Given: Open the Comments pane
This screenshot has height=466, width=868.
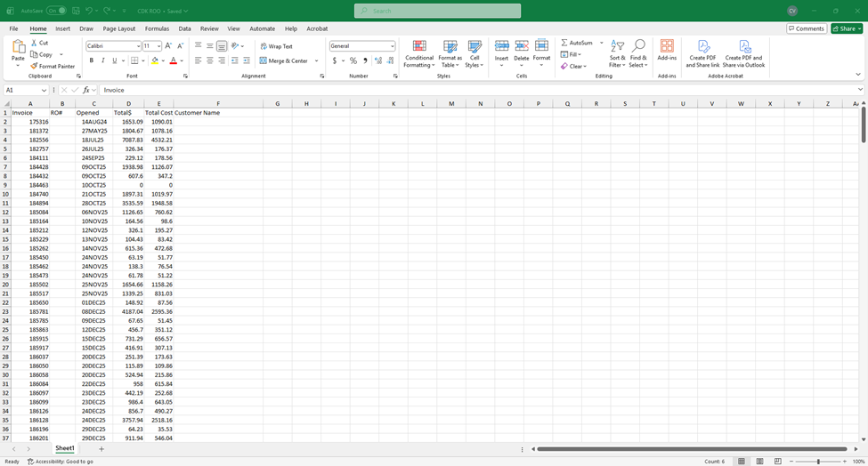Looking at the screenshot, I should coord(807,28).
